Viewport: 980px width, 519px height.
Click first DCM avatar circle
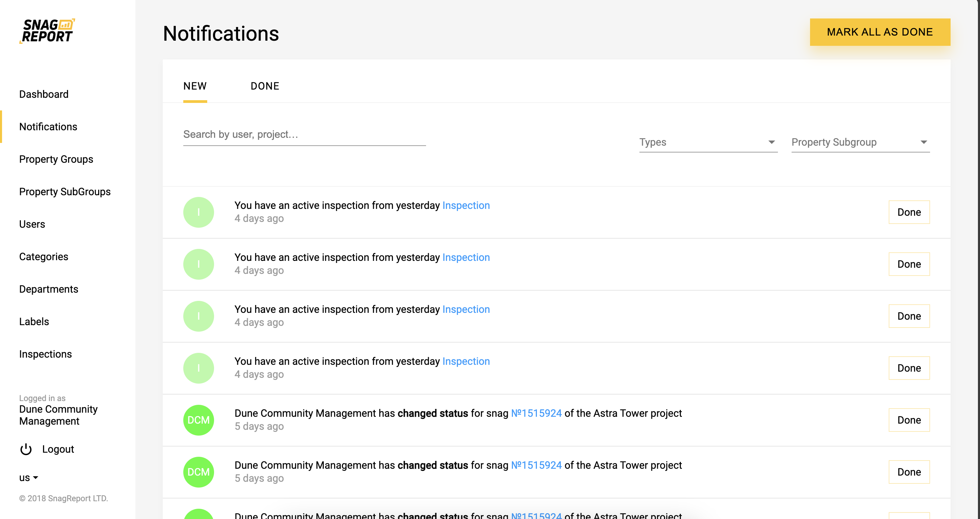click(x=199, y=420)
